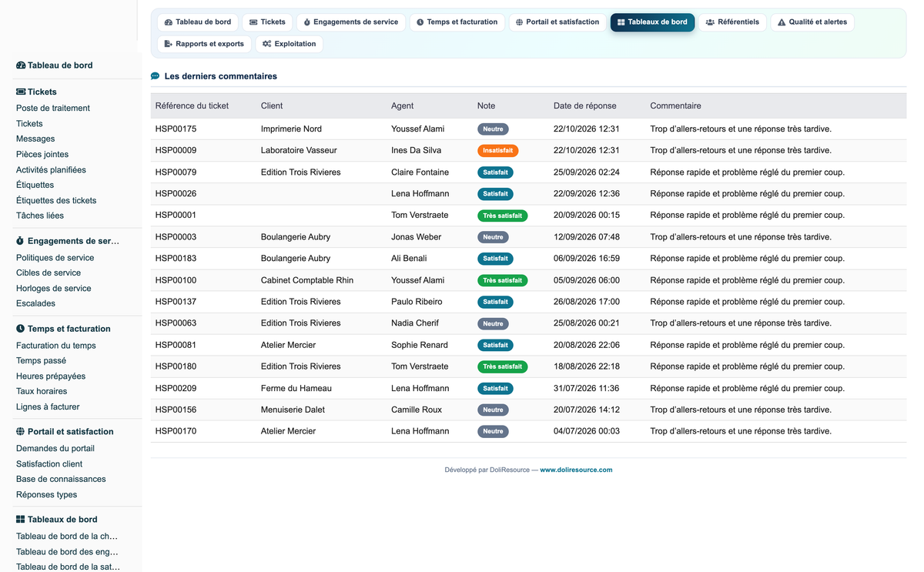Image resolution: width=924 pixels, height=572 pixels.
Task: Switch to the Tickets top tab
Action: 267,22
